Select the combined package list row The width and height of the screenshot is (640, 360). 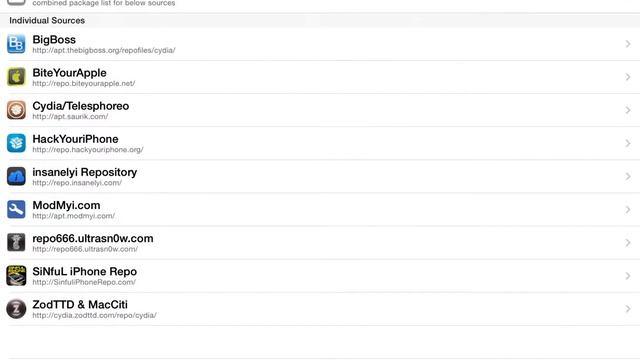320,3
